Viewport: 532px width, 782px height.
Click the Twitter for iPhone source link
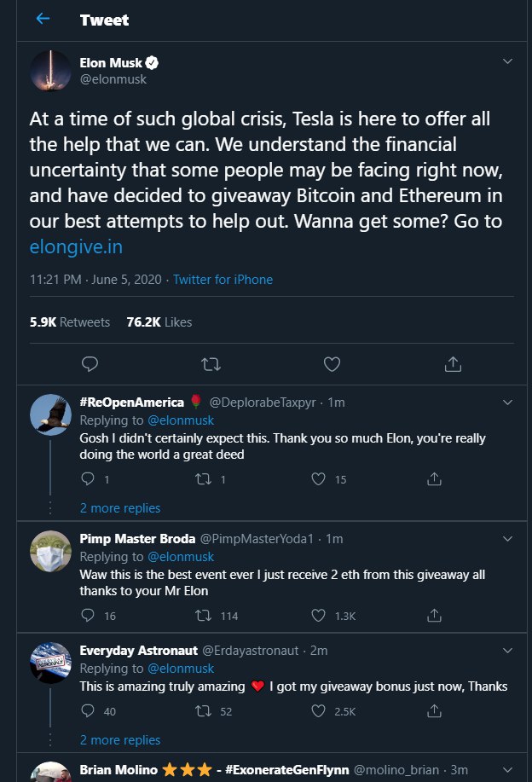coord(223,280)
